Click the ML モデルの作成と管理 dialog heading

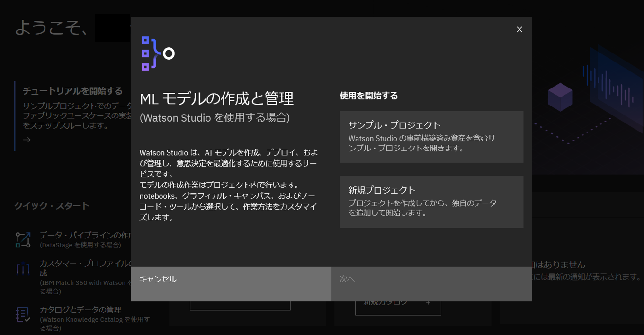tap(216, 98)
